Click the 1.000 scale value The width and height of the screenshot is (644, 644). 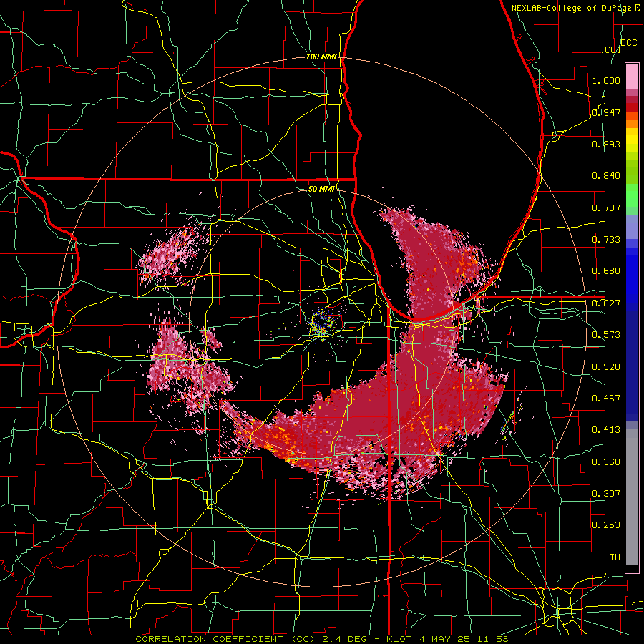(606, 80)
